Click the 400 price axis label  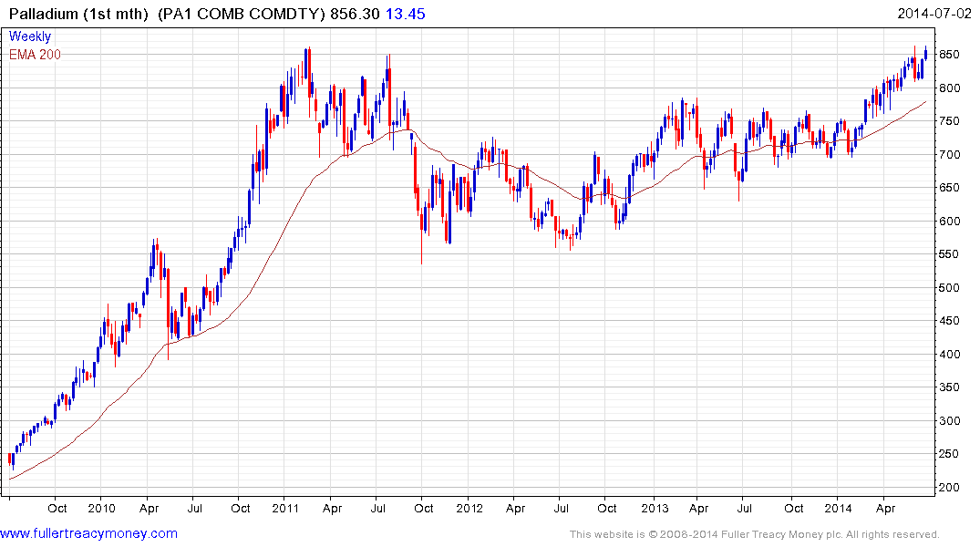(x=949, y=355)
